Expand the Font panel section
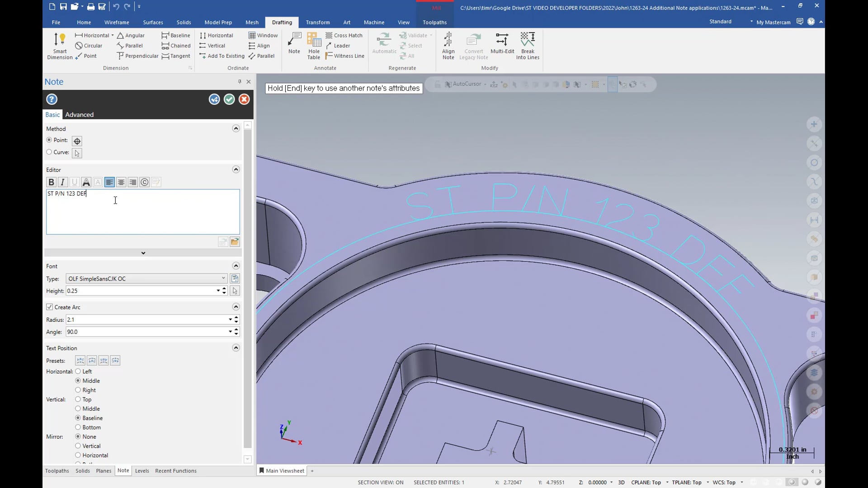Viewport: 868px width, 488px height. coord(236,266)
